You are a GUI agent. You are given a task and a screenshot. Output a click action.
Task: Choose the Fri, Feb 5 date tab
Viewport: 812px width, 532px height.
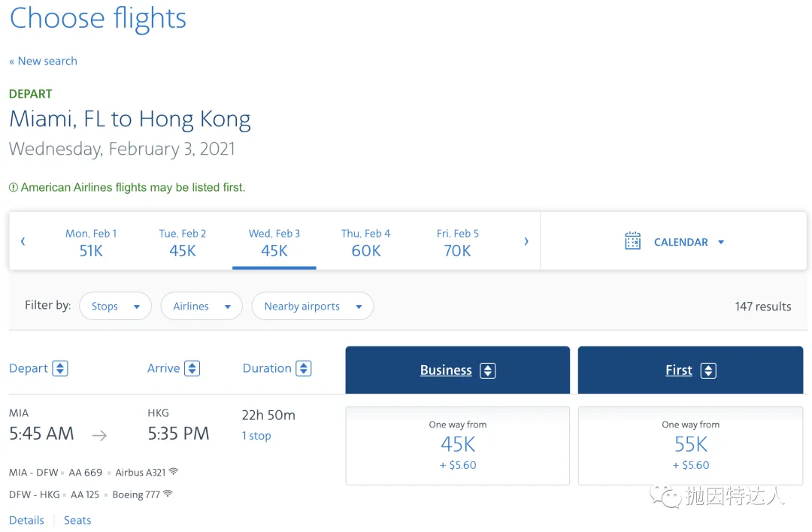[457, 243]
